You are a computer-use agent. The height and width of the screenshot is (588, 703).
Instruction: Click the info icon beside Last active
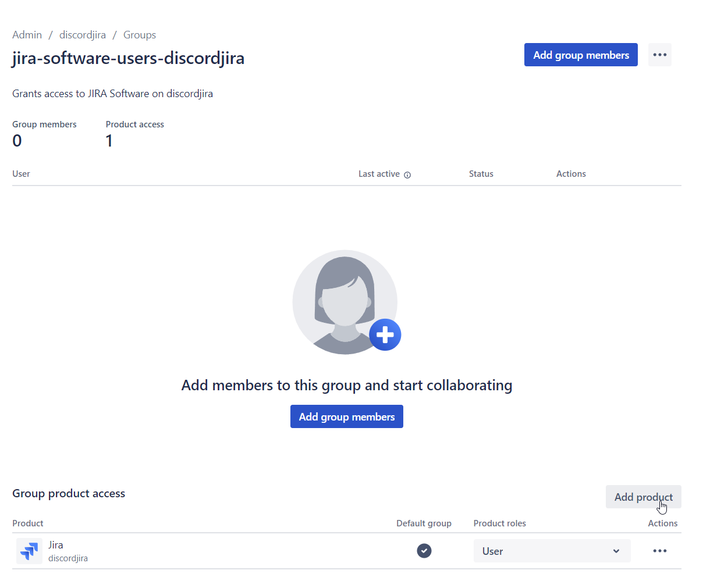tap(407, 174)
